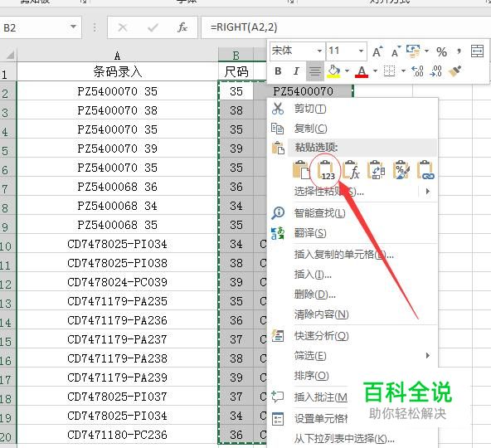Click the Paste Link icon
The width and height of the screenshot is (491, 448).
[x=425, y=169]
